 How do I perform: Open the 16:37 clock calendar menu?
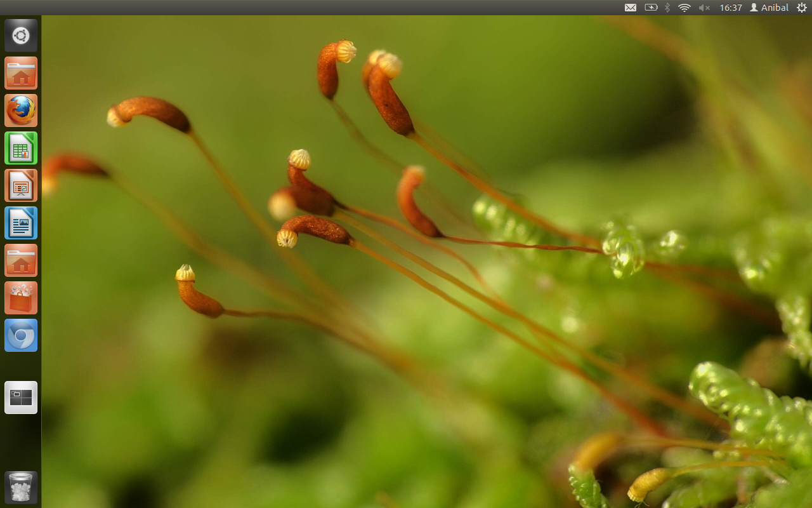click(731, 8)
